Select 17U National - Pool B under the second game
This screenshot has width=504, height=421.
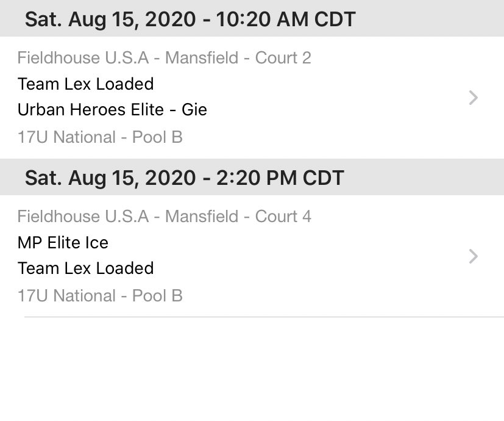(100, 295)
